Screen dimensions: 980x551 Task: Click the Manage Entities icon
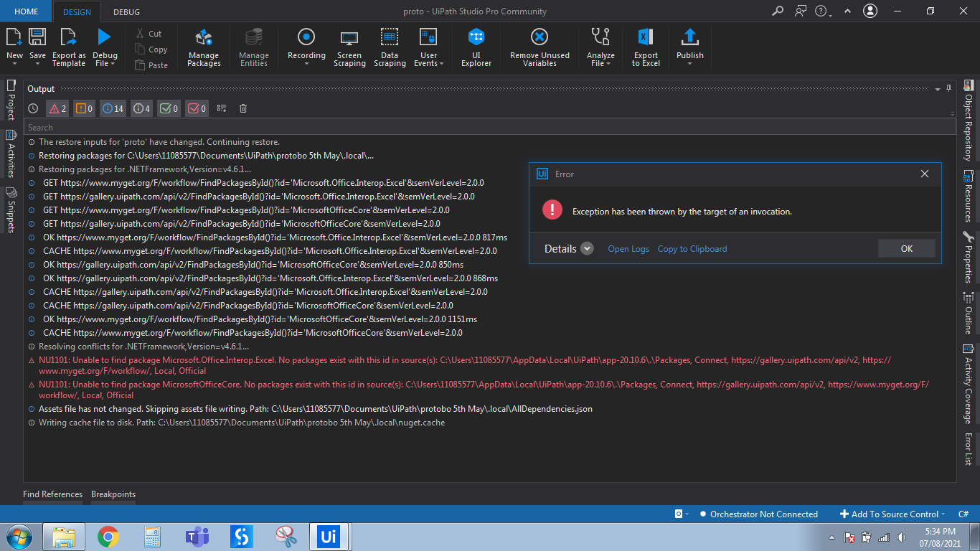253,37
